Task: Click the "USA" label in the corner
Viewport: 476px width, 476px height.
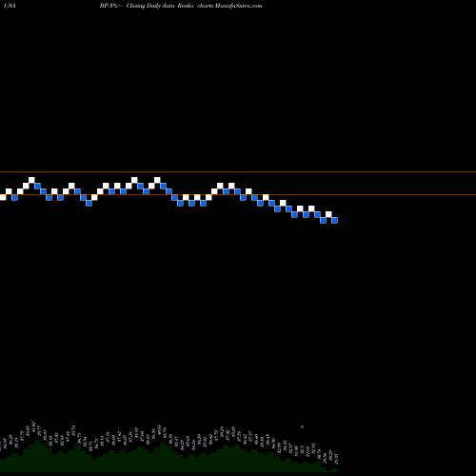Action: pyautogui.click(x=10, y=6)
